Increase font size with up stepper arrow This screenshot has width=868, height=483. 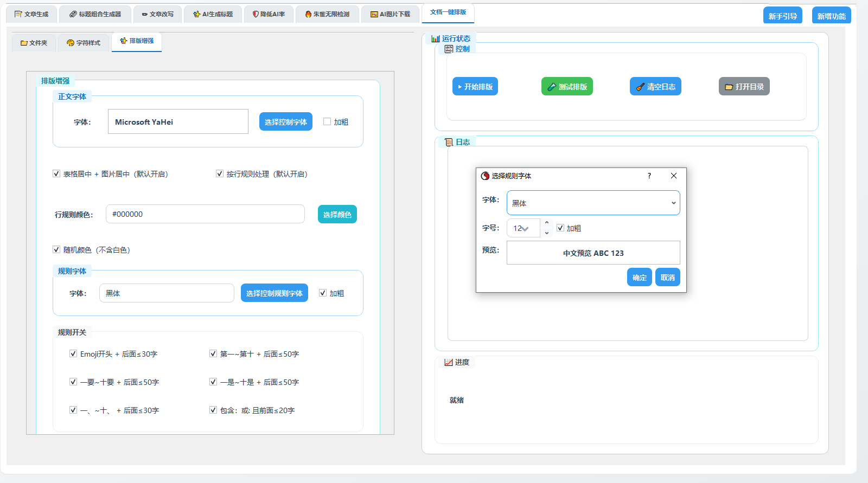pos(546,223)
